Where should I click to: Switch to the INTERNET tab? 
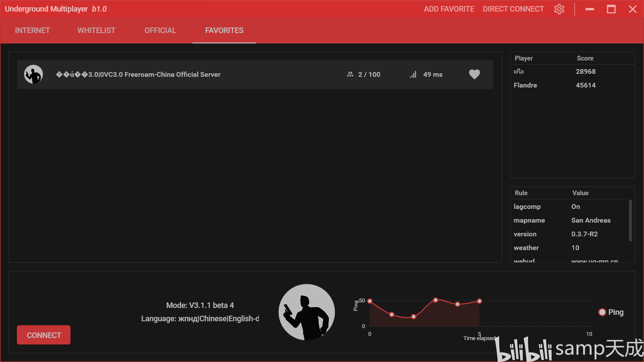point(33,30)
